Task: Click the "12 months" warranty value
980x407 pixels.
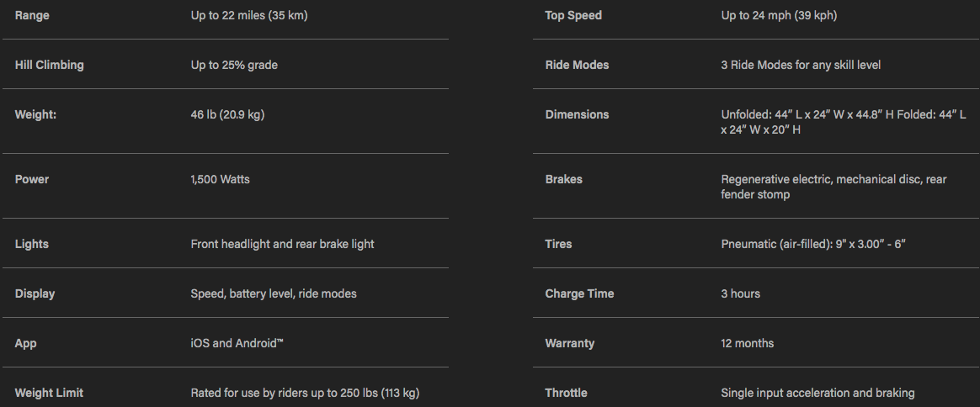Action: pyautogui.click(x=748, y=343)
